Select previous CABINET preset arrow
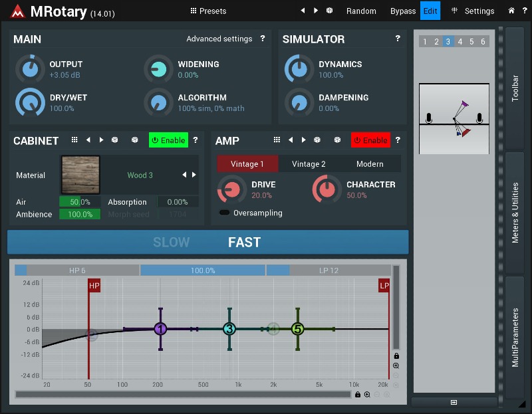 [x=88, y=140]
